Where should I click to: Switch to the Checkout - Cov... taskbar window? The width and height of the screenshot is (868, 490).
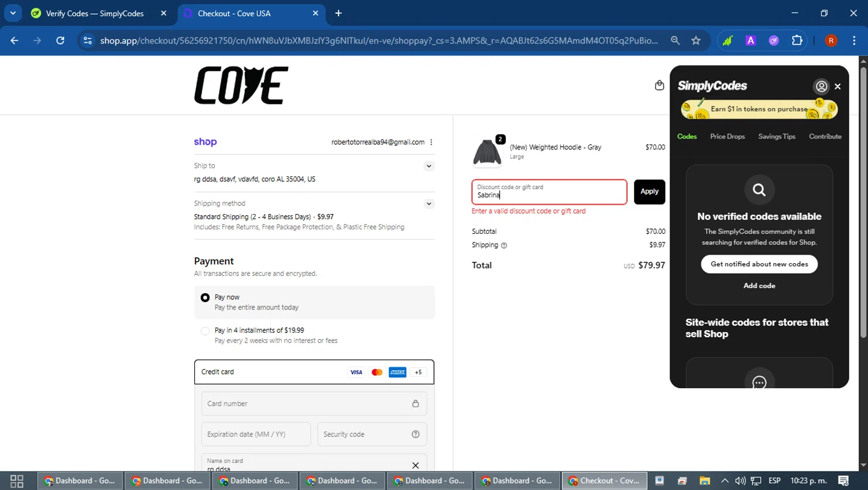605,481
